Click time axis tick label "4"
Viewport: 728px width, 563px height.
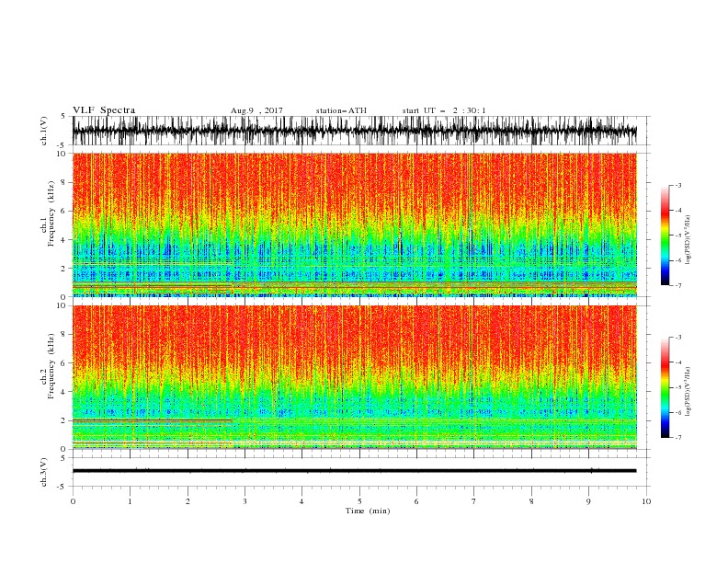[301, 501]
